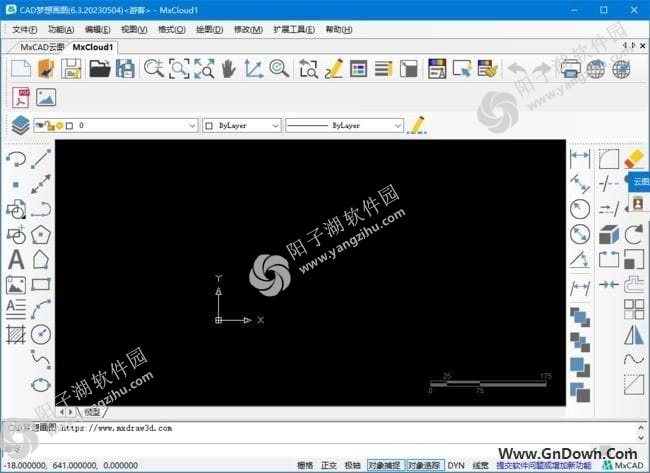The width and height of the screenshot is (650, 473).
Task: Close the document tab with X
Action: pyautogui.click(x=643, y=46)
